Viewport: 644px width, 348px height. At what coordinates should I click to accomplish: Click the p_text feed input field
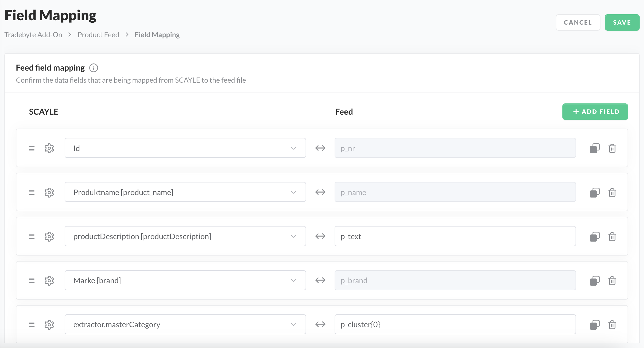point(455,236)
